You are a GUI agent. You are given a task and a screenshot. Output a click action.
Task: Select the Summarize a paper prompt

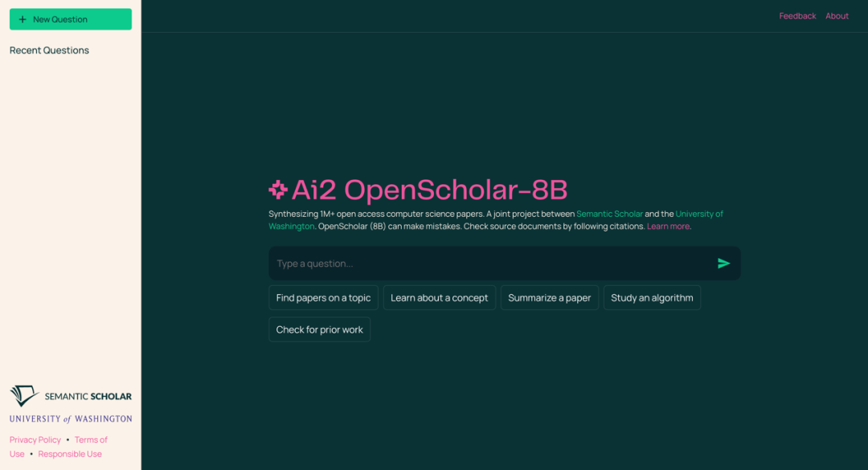pyautogui.click(x=549, y=297)
